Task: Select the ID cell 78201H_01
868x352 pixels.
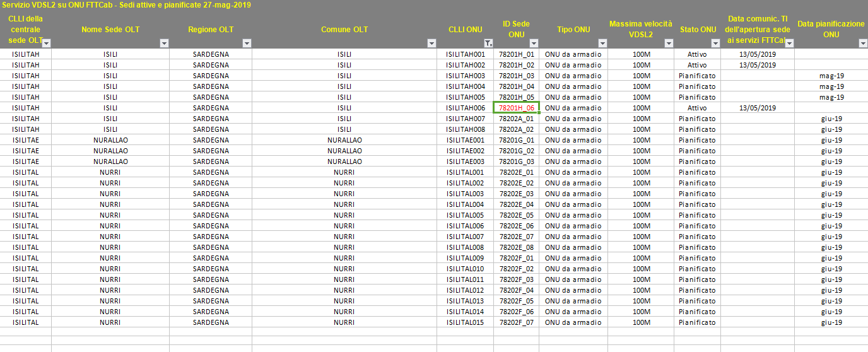Action: point(517,54)
